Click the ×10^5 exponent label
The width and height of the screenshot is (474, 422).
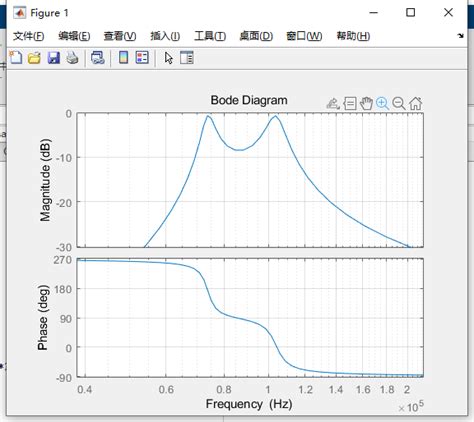point(411,407)
